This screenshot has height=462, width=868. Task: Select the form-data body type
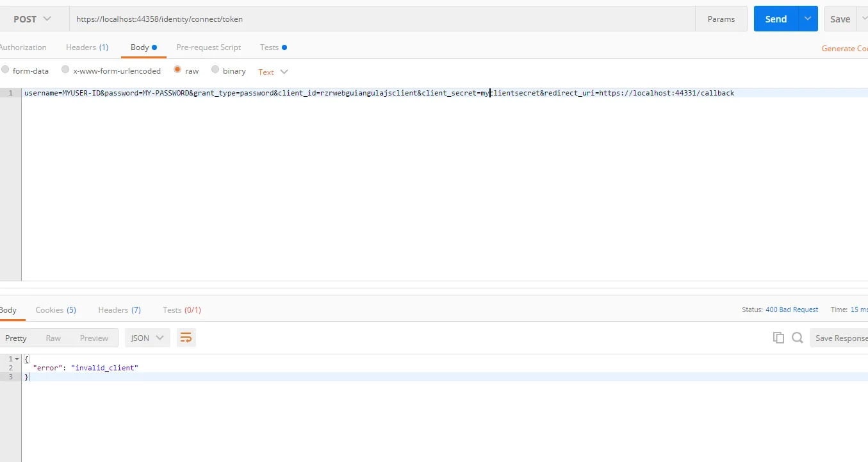point(5,70)
